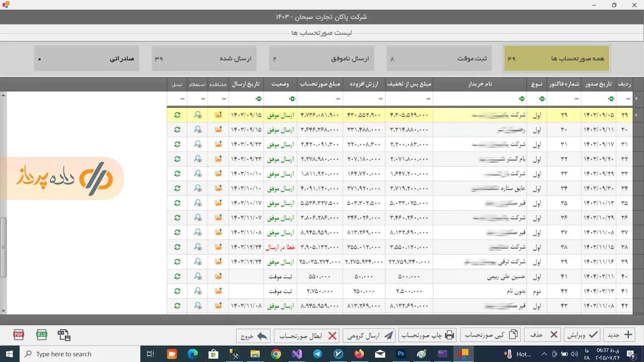This screenshot has width=644, height=362.
Task: Click the convert icon in row 41
Action: point(177,291)
